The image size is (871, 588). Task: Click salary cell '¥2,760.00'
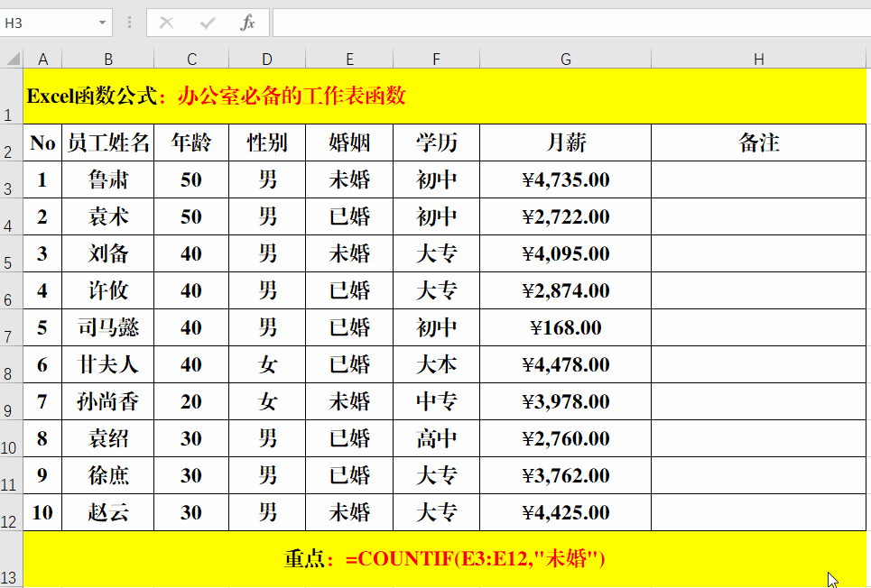tap(566, 438)
